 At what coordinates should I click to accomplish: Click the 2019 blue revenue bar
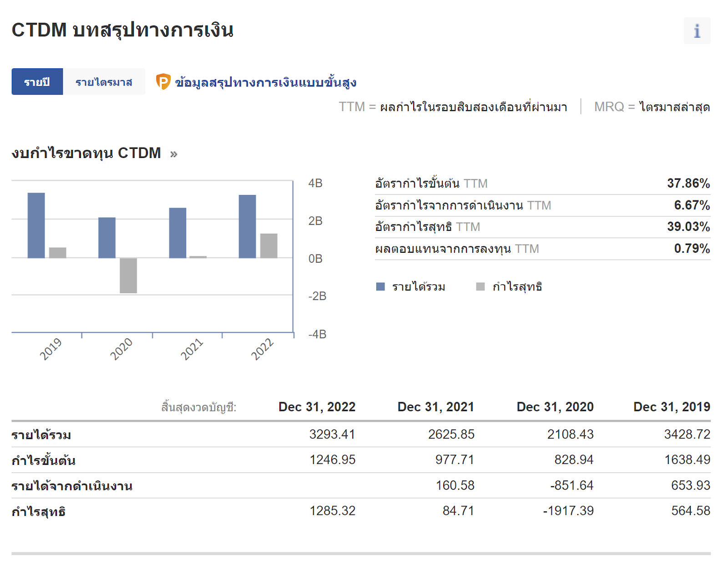(36, 225)
